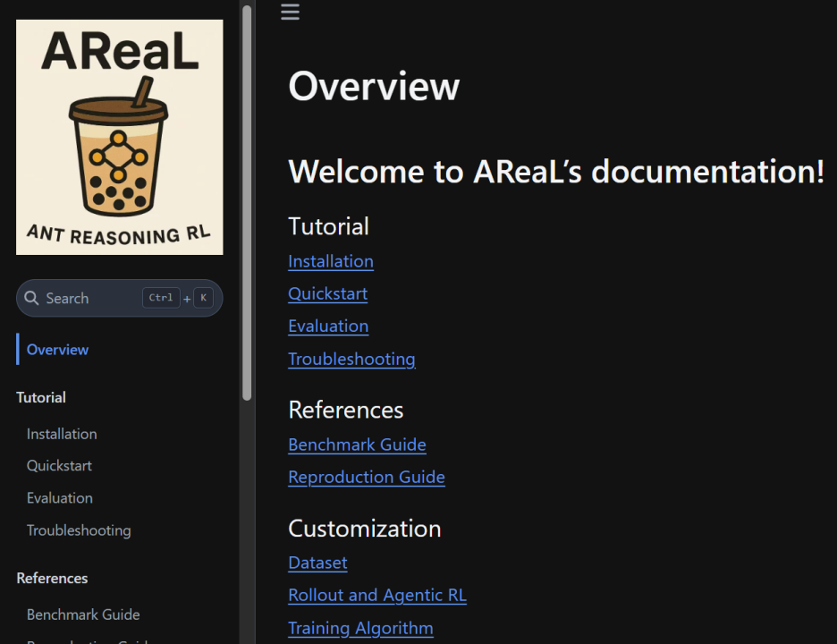The width and height of the screenshot is (837, 644).
Task: Click the sidebar vertical scrollbar
Action: click(x=247, y=203)
